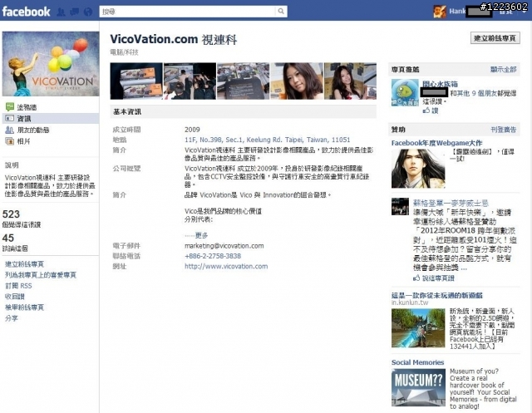532x413 pixels.
Task: Open second photo thumbnail with crowd
Action: click(190, 81)
